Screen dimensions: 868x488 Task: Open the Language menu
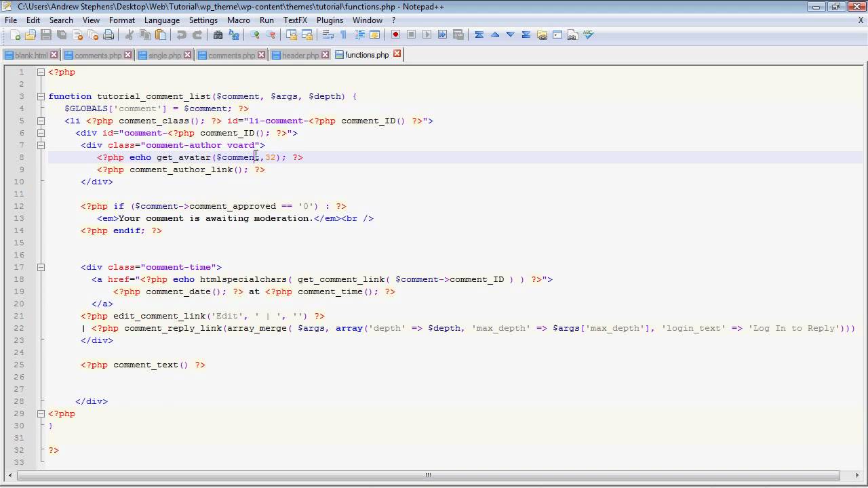click(x=162, y=20)
